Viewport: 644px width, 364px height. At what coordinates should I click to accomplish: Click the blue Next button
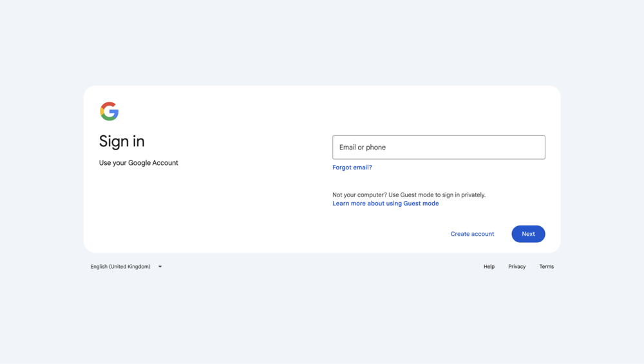point(528,234)
